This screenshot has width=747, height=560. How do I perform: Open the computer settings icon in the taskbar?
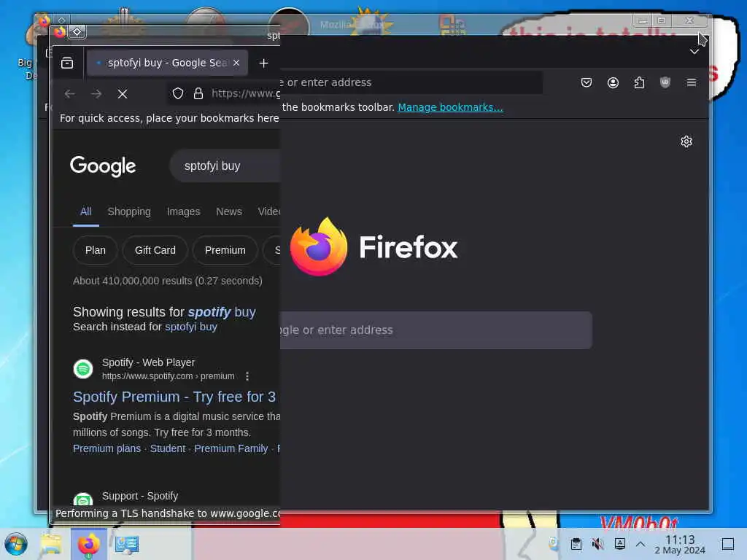[127, 544]
